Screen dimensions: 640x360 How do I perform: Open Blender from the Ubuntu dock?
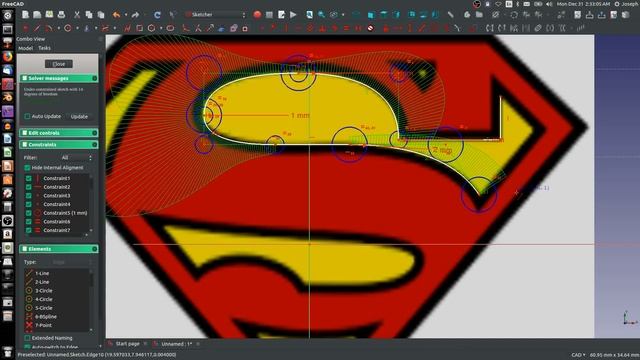(8, 97)
